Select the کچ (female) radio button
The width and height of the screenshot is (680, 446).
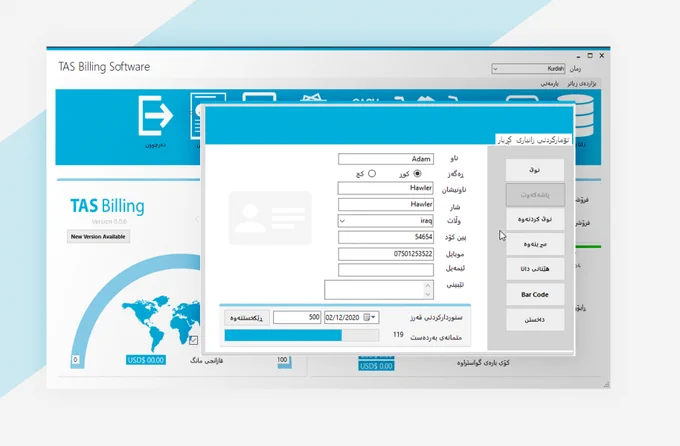pos(372,174)
